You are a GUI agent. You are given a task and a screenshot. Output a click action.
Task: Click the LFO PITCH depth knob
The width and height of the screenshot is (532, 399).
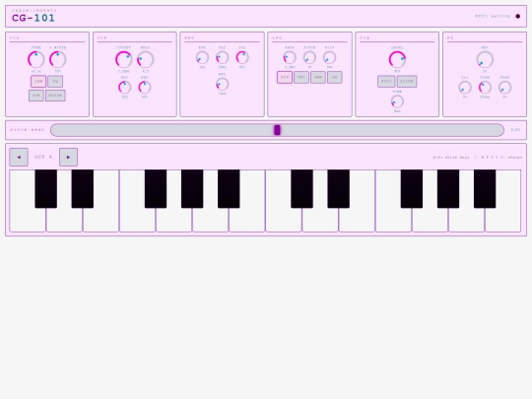(x=309, y=58)
